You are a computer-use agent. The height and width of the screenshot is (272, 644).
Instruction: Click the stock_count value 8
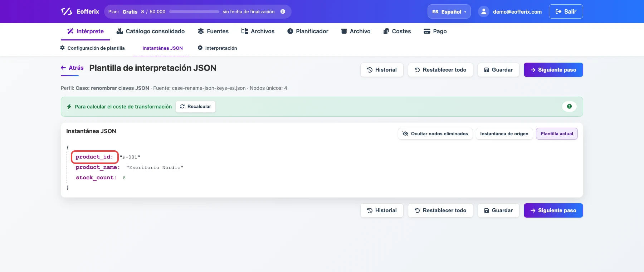pyautogui.click(x=124, y=178)
